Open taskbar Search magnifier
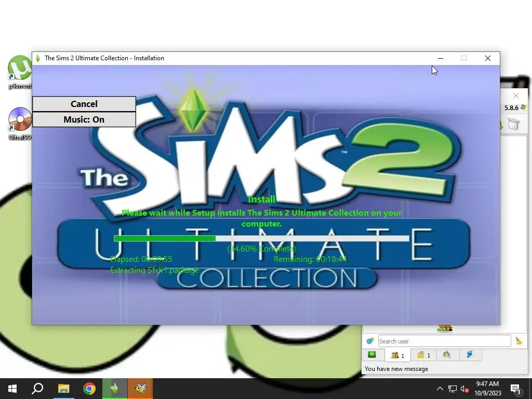 pos(37,389)
